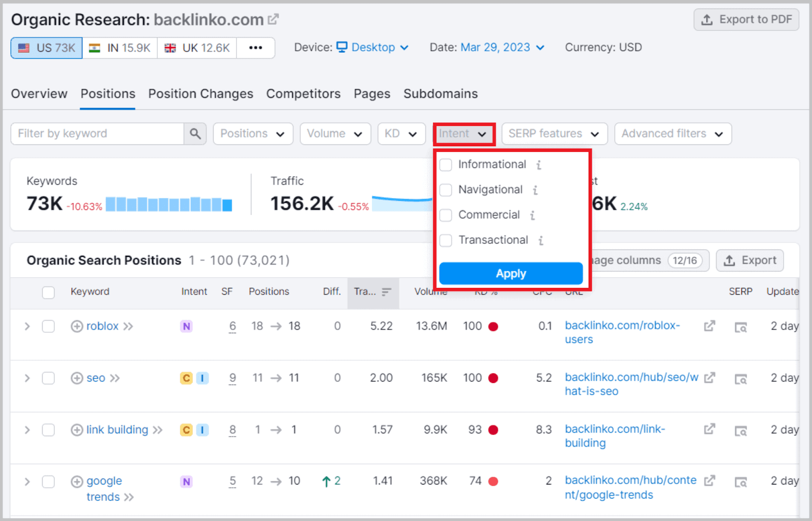
Task: Expand the seo row details chevron
Action: [x=27, y=378]
